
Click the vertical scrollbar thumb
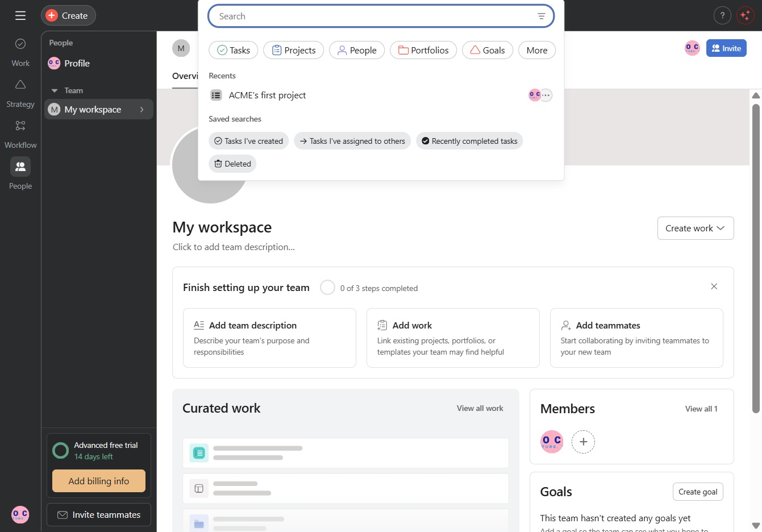[x=756, y=258]
